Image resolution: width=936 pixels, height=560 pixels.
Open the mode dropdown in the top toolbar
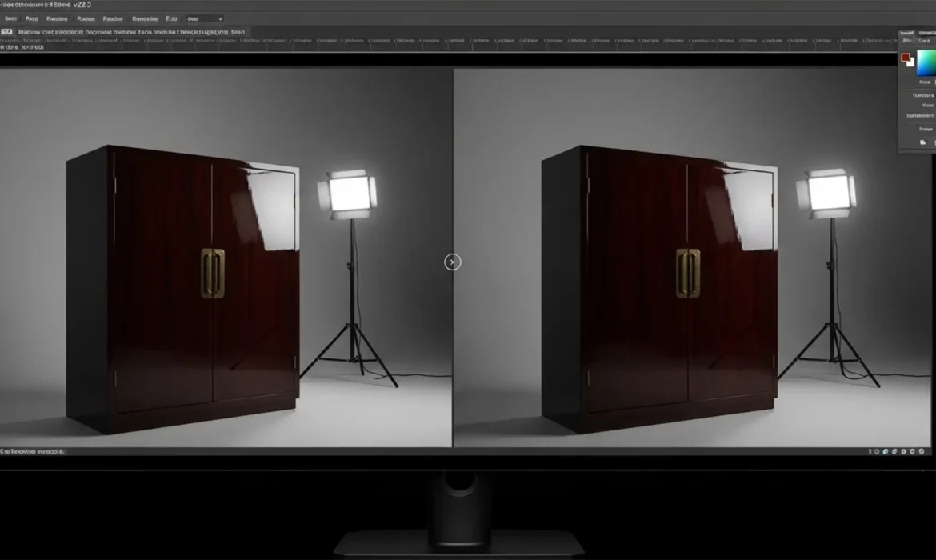coord(204,18)
